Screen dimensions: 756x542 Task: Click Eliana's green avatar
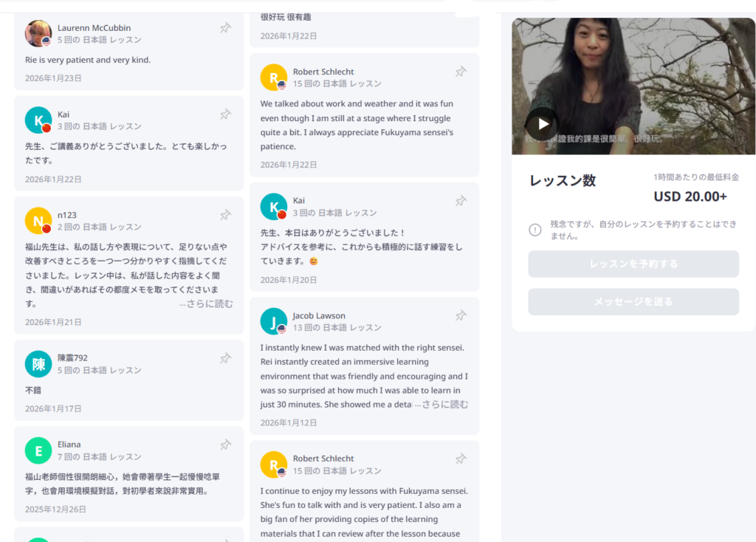pyautogui.click(x=38, y=450)
